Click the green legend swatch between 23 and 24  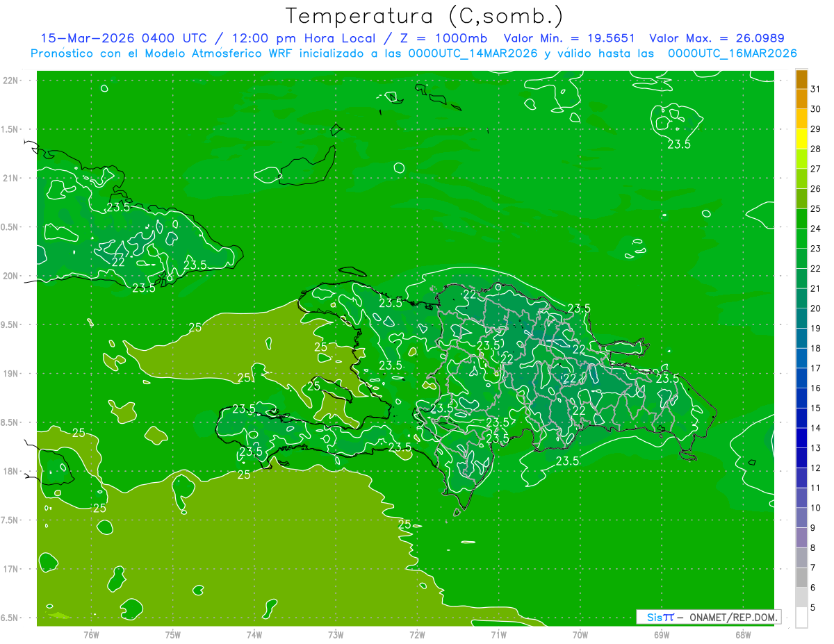coord(801,239)
